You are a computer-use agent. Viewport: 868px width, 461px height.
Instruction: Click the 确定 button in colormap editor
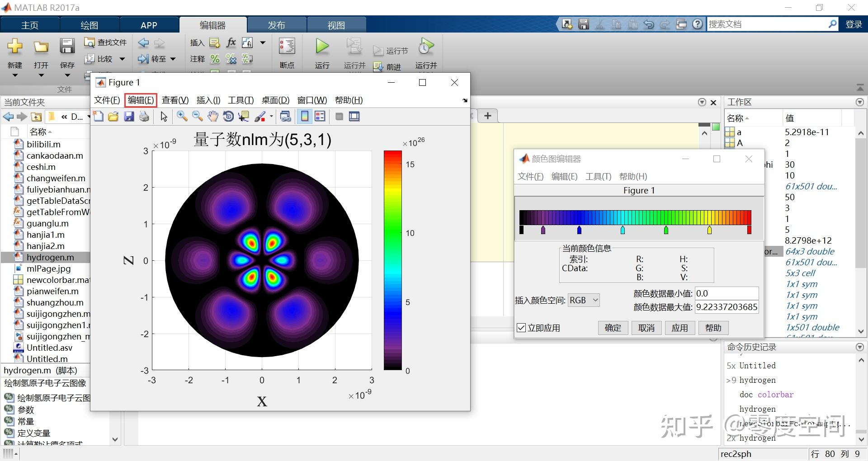(x=613, y=328)
